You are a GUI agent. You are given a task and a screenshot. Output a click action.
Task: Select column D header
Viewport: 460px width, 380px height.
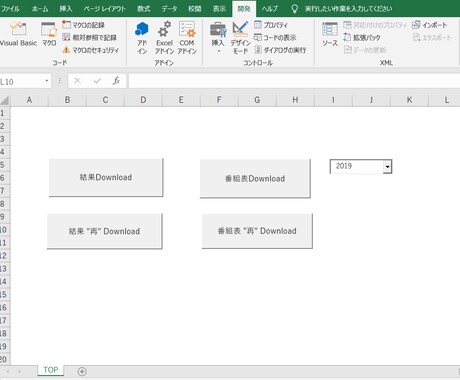pyautogui.click(x=143, y=100)
